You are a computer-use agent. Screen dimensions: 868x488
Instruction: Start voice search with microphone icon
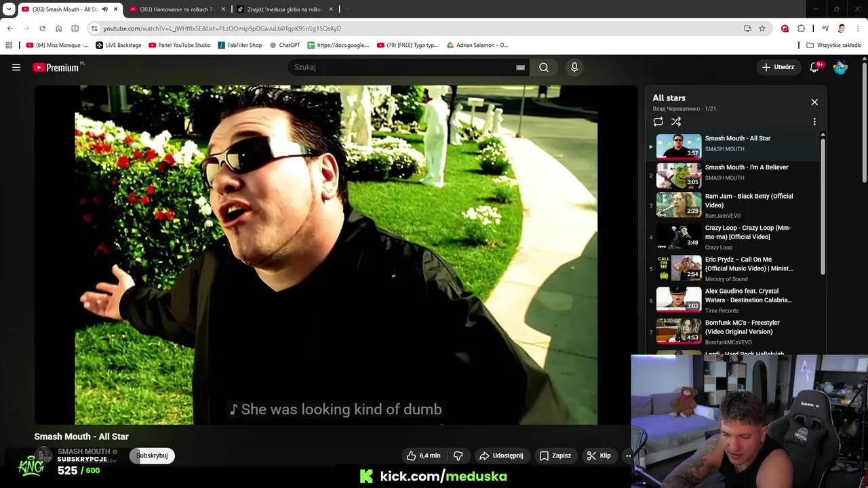tap(574, 67)
